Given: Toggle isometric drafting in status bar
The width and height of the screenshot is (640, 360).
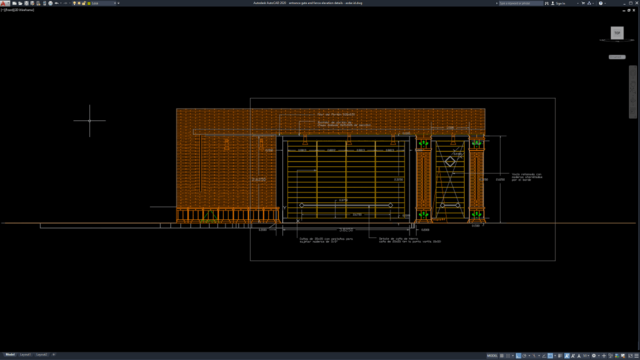Looking at the screenshot, I should 534,356.
